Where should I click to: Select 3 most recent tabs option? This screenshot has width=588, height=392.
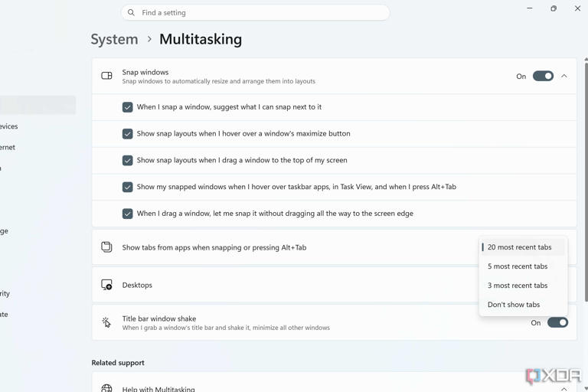tap(523, 286)
